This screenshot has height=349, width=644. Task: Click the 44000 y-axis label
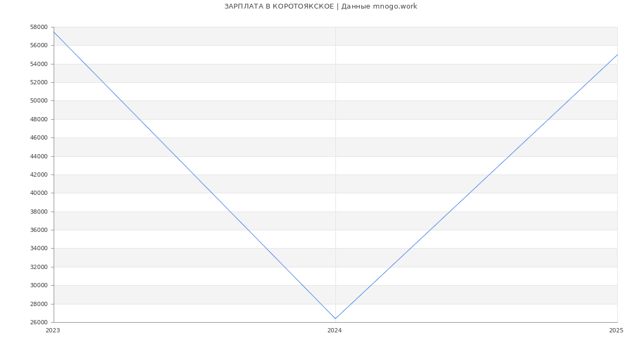coord(39,156)
